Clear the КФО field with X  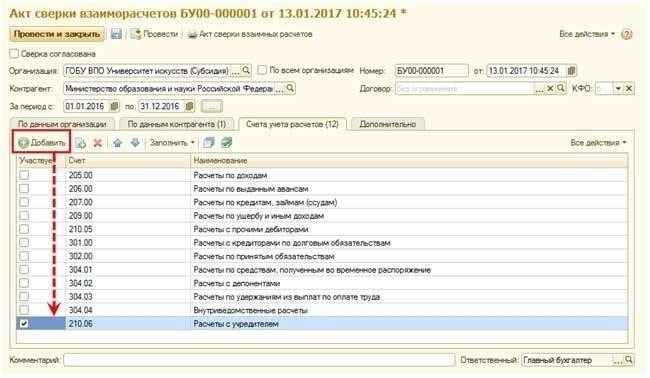(629, 88)
